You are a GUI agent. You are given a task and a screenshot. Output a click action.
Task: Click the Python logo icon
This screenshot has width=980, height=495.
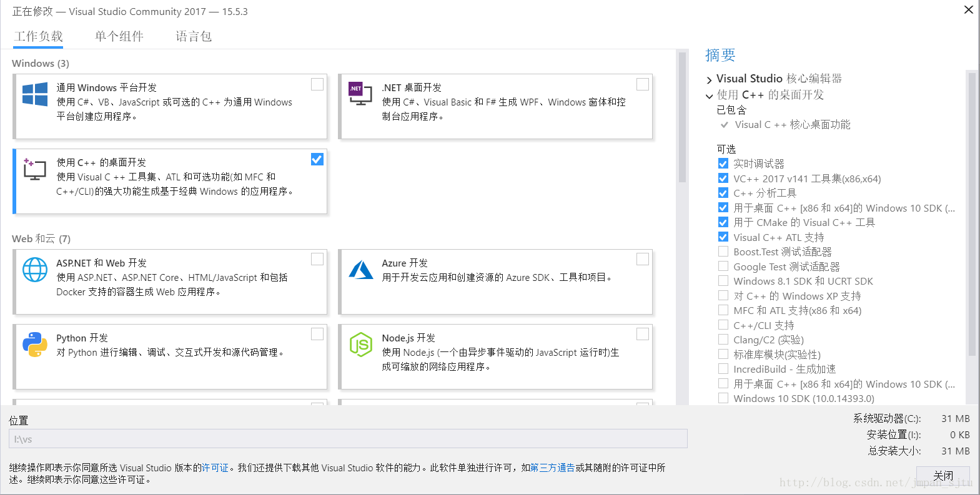(x=35, y=345)
